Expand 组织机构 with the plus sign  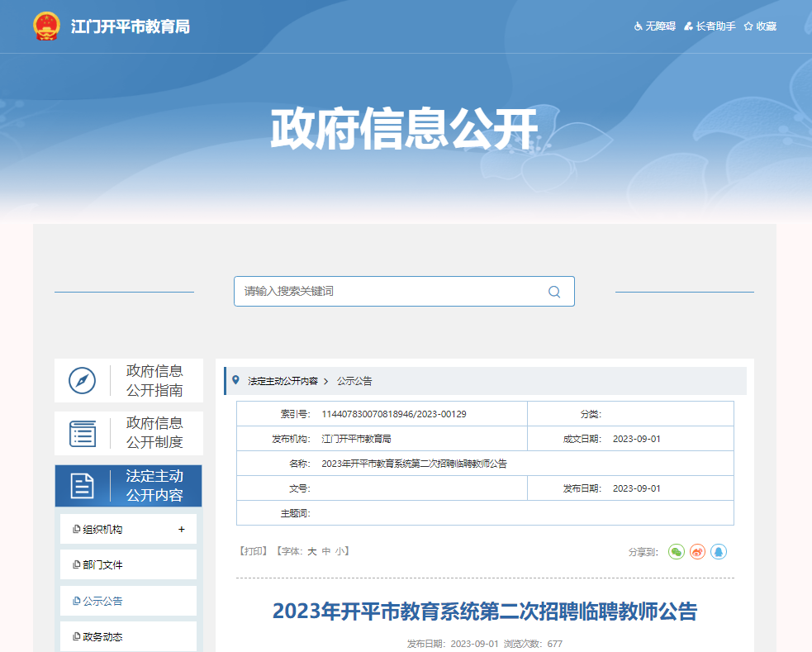pos(182,529)
